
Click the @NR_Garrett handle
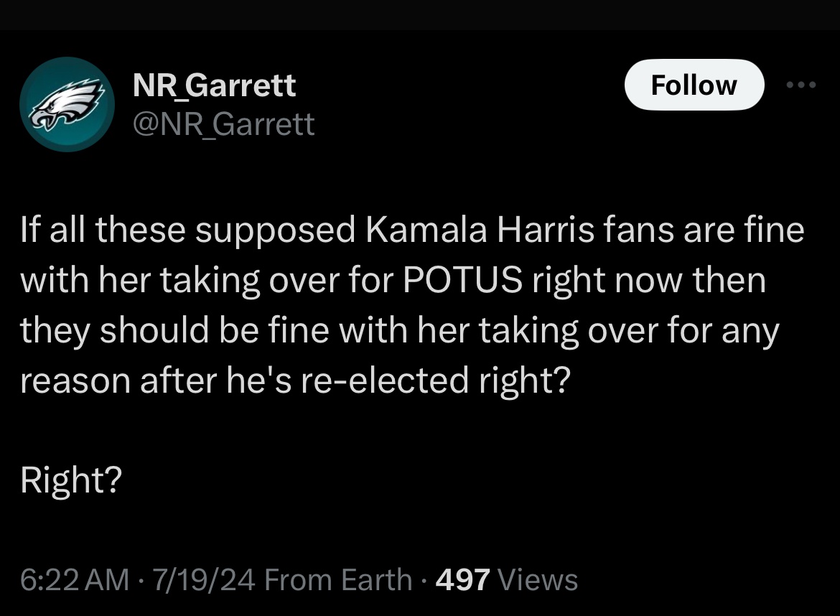[x=223, y=124]
